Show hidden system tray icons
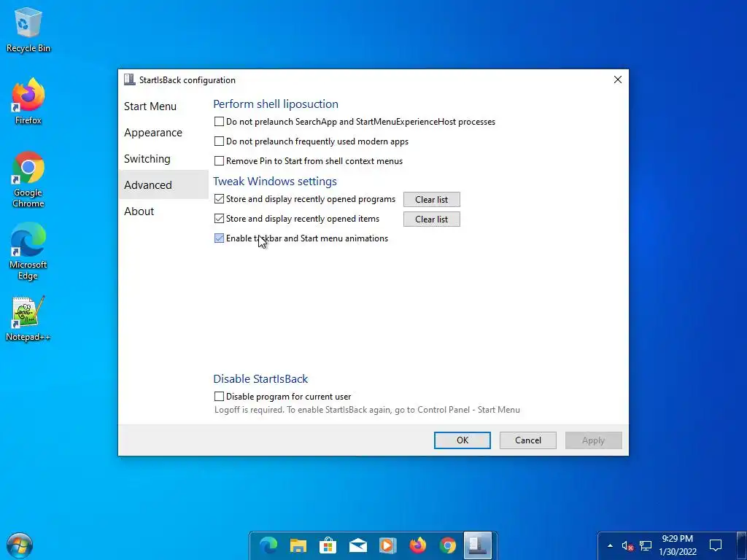 [610, 545]
